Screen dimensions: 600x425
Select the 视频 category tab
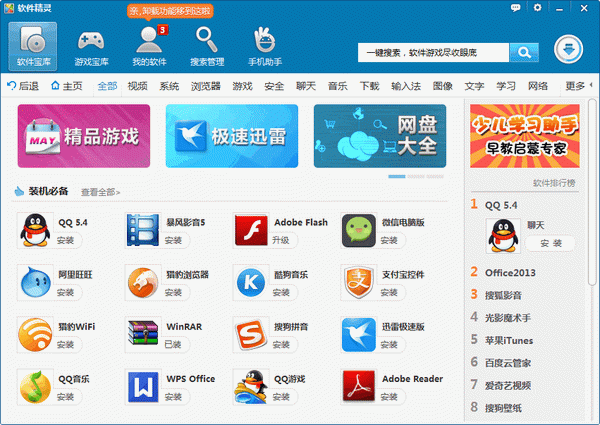[137, 86]
